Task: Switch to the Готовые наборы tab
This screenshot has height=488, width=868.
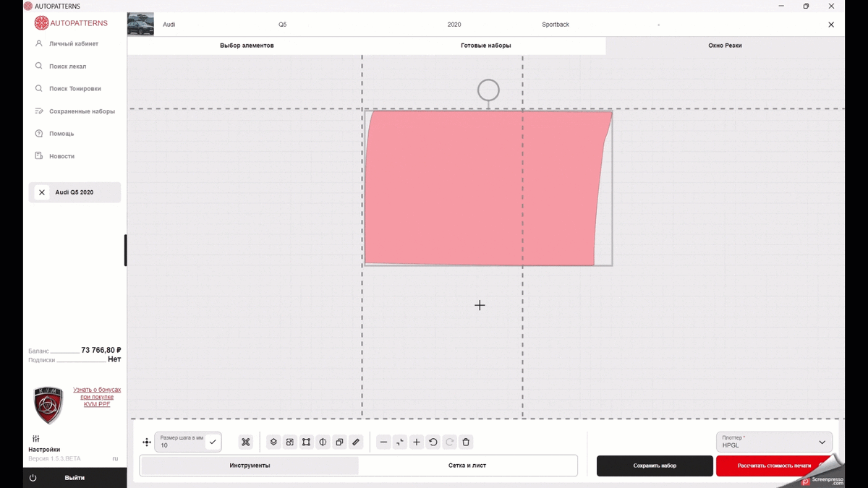Action: (486, 46)
